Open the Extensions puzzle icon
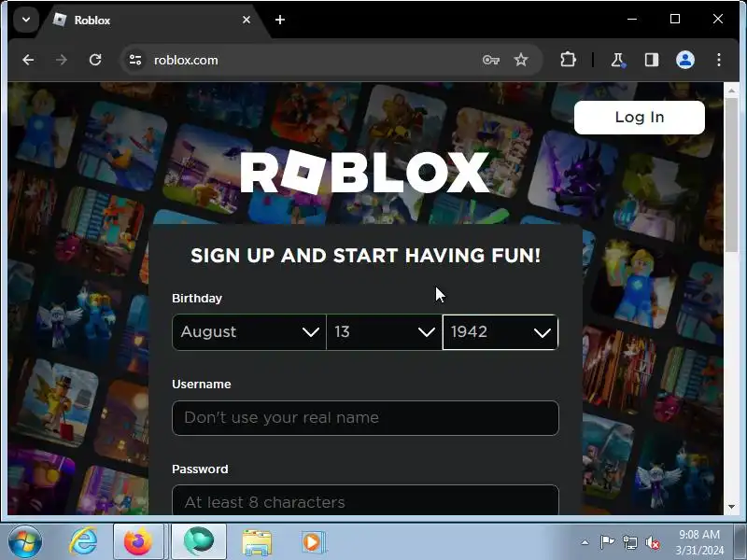 click(x=568, y=60)
